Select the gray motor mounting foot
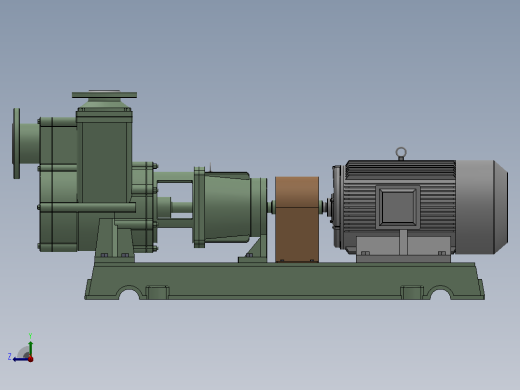 pos(403,249)
